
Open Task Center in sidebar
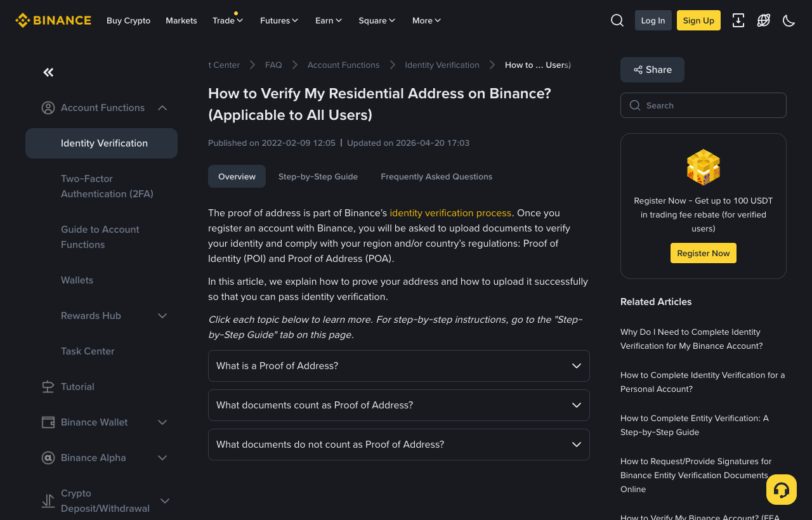(x=88, y=351)
